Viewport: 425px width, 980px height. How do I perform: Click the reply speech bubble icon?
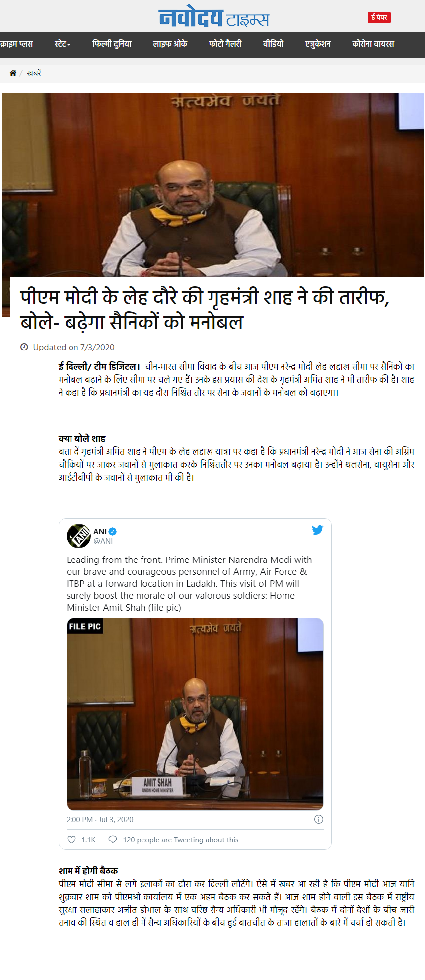tap(113, 840)
